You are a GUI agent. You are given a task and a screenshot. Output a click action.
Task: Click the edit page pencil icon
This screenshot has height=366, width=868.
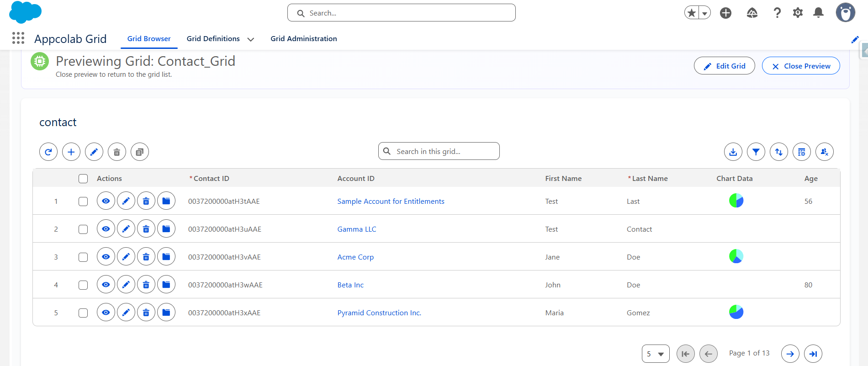[855, 40]
